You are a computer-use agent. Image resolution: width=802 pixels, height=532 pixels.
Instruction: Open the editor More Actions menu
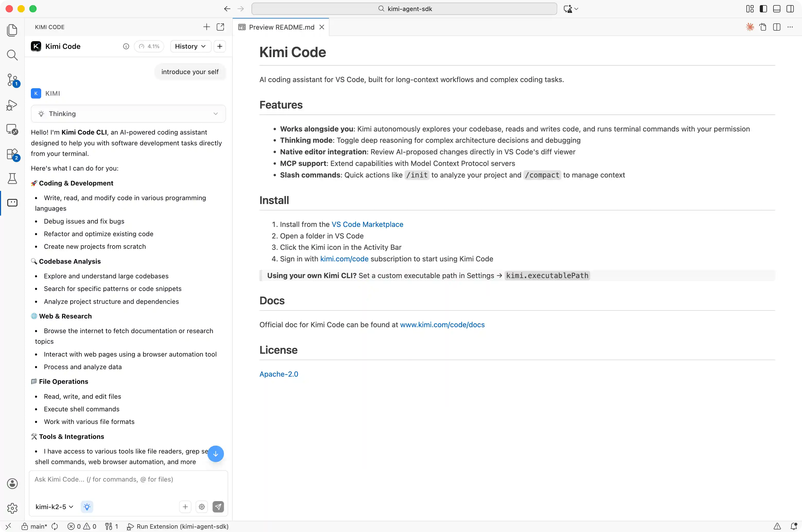[790, 27]
